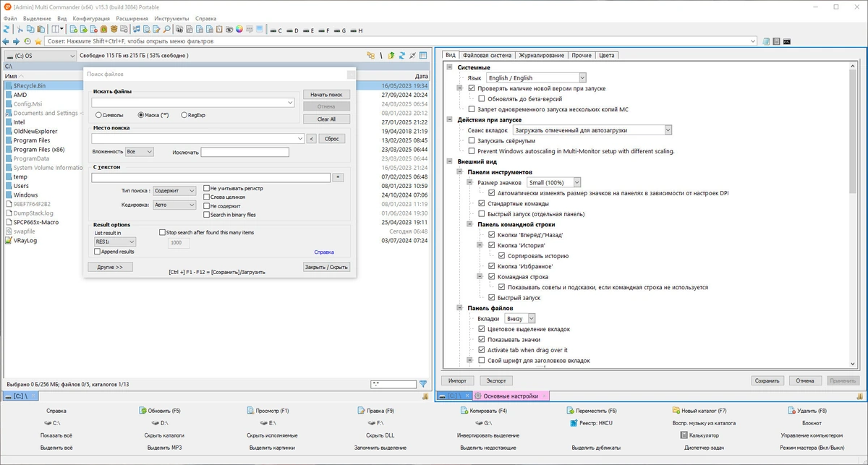
Task: Click the Back arrow in command bar
Action: tap(6, 41)
